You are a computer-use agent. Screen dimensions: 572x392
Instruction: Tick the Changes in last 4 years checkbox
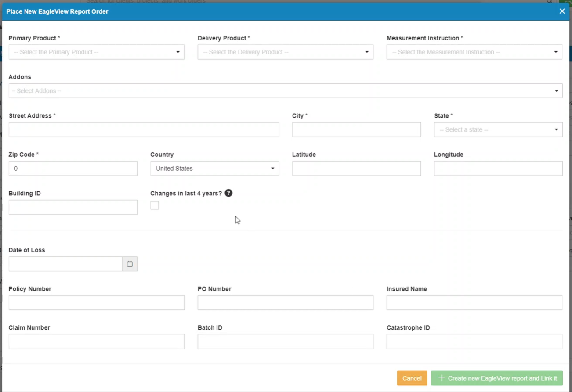[x=155, y=205]
